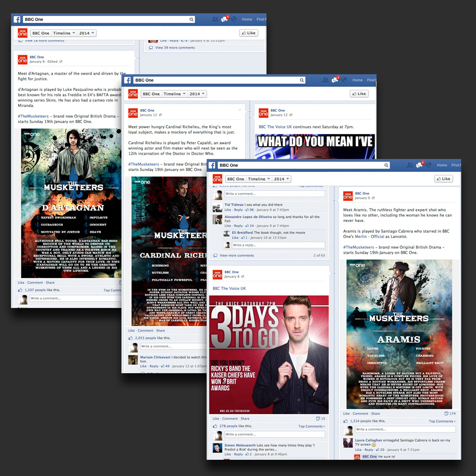Image resolution: width=476 pixels, height=476 pixels.
Task: Open messages icon in the Cardinal Richelieu window
Action: (x=335, y=80)
